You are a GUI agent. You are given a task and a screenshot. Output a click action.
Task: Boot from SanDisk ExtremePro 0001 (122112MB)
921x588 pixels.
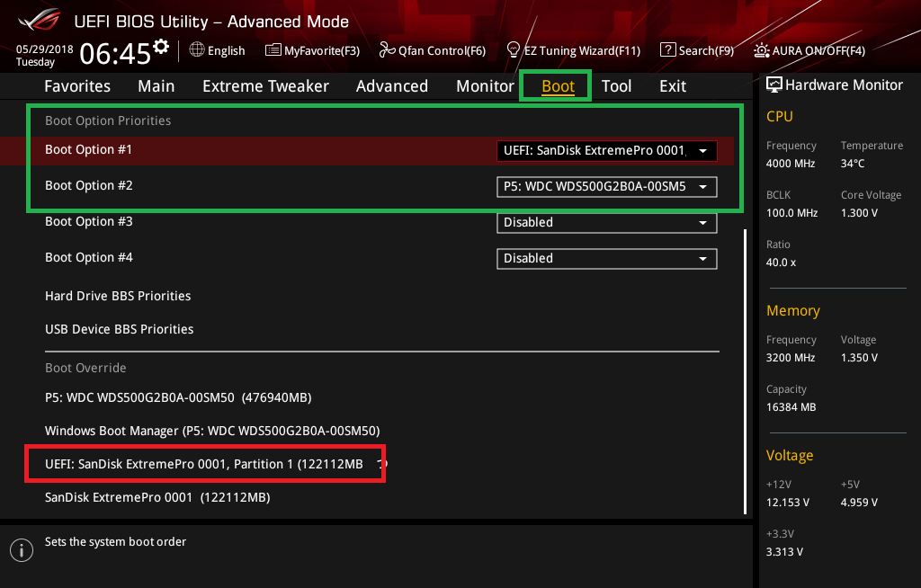click(157, 497)
